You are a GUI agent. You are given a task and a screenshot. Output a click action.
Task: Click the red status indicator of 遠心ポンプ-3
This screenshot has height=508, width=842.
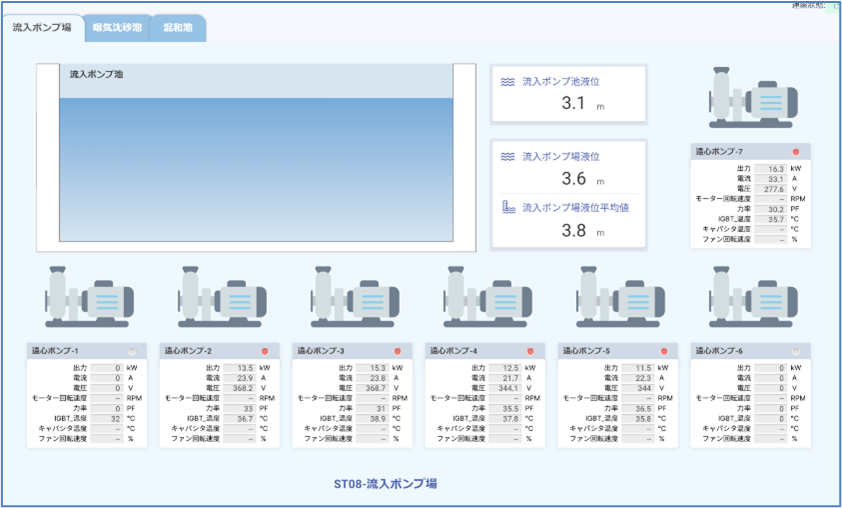tap(397, 351)
